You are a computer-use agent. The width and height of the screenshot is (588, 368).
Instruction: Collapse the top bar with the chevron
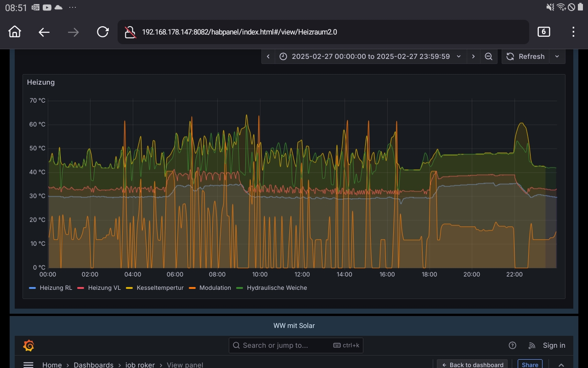pyautogui.click(x=561, y=365)
